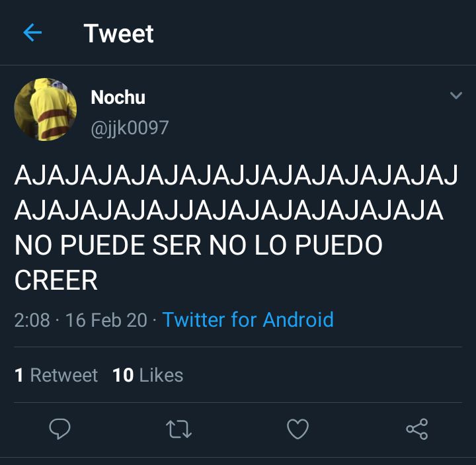Like the tweet with heart icon

click(297, 429)
